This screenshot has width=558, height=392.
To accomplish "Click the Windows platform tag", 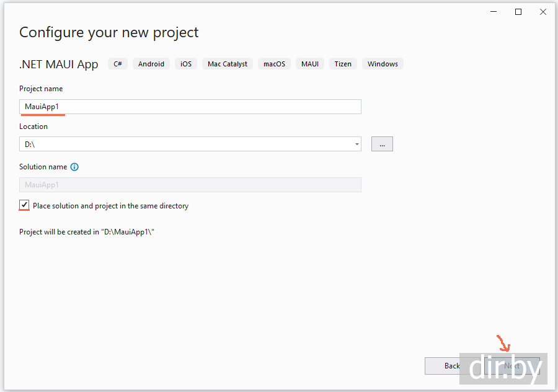I will (383, 64).
